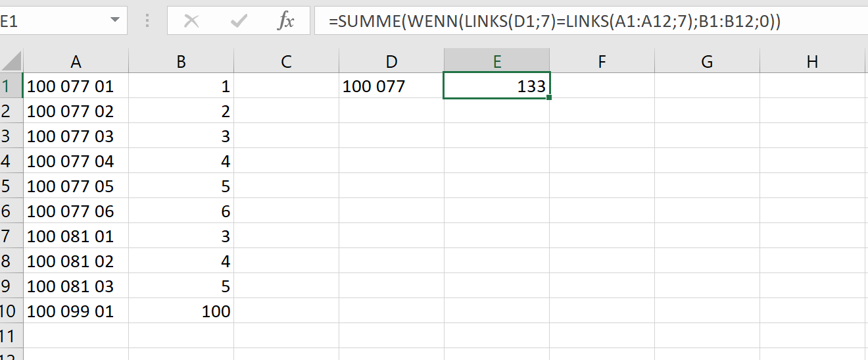The height and width of the screenshot is (360, 868).
Task: Click cell B1 with value 1
Action: (x=181, y=86)
